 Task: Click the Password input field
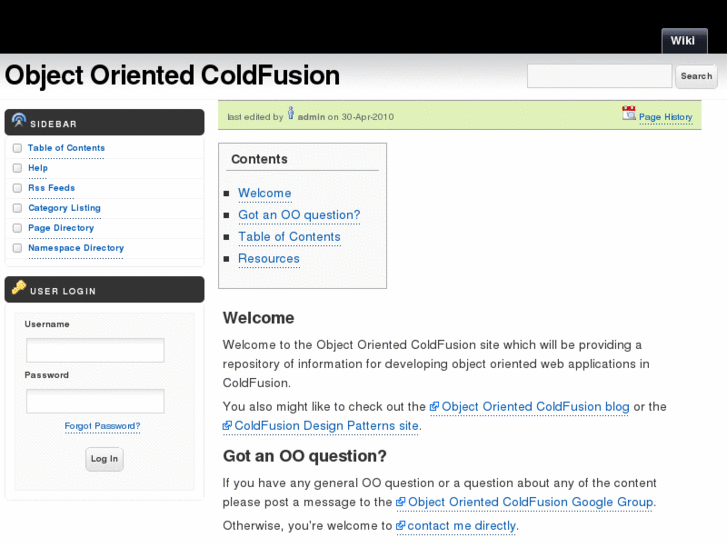pyautogui.click(x=95, y=401)
